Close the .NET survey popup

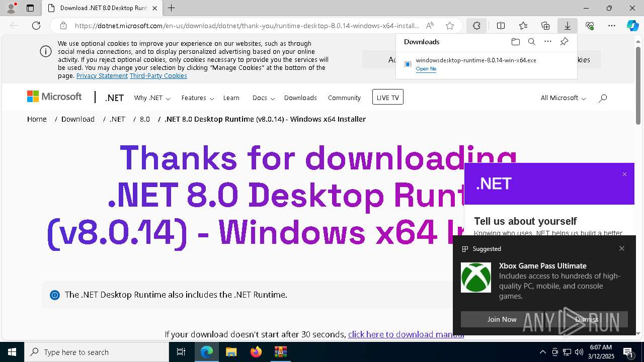pos(624,174)
